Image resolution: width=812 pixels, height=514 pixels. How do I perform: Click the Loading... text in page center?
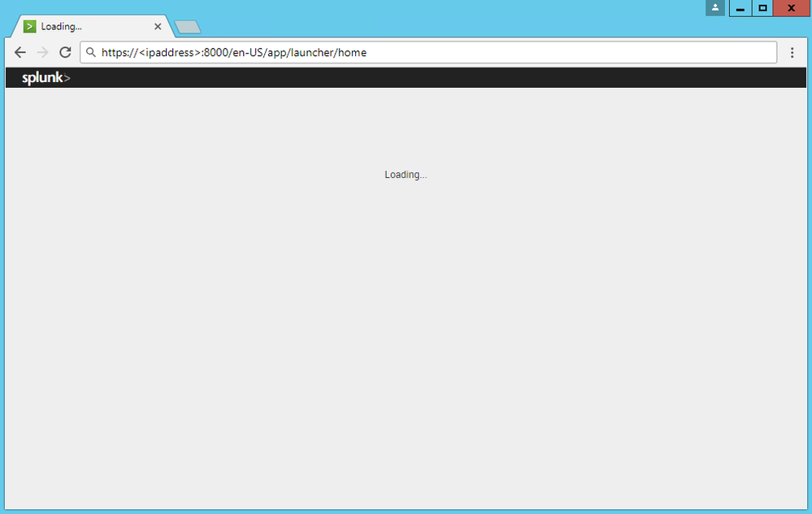point(406,175)
